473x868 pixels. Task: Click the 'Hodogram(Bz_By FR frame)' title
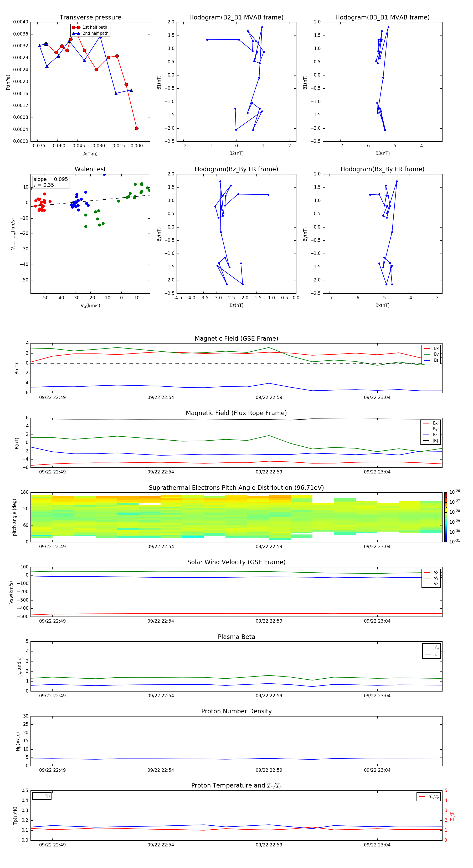236,169
